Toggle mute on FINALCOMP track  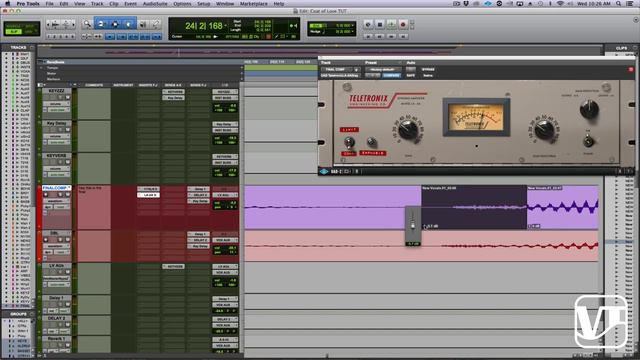click(67, 195)
